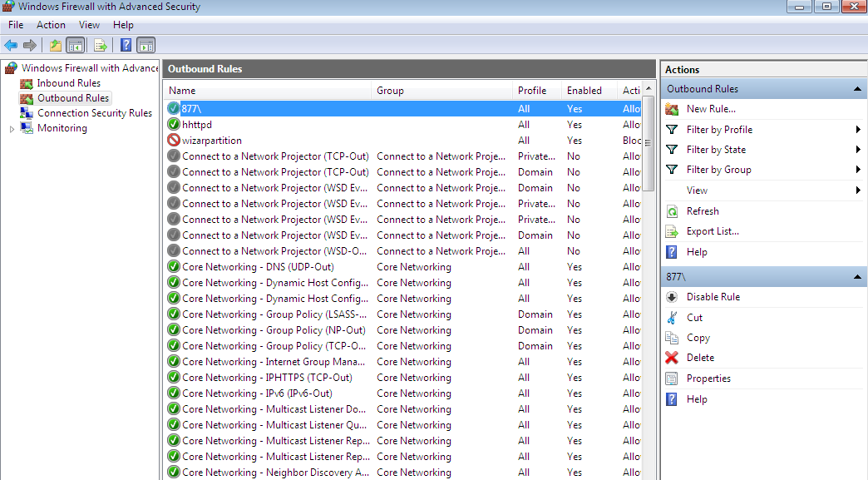This screenshot has height=480, width=868.
Task: Click the Inbound Rules tree icon
Action: click(26, 83)
